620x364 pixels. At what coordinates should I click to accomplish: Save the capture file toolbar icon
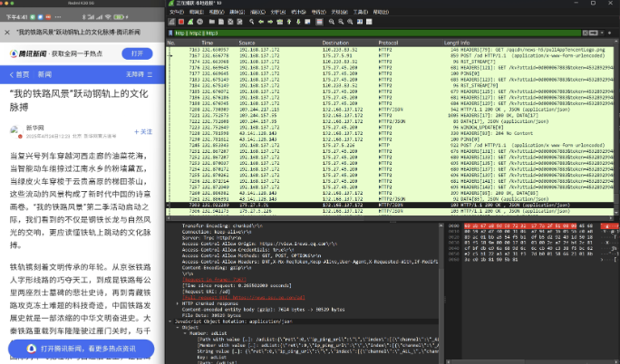click(x=221, y=22)
